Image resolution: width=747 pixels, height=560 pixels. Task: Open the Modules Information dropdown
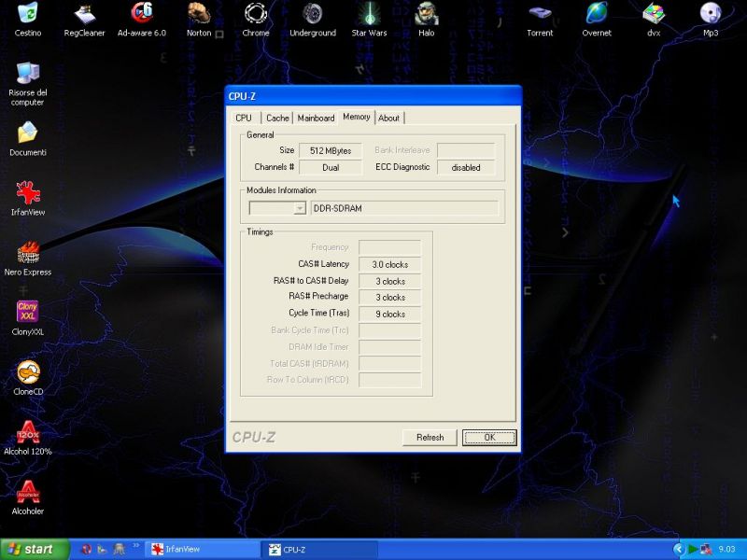click(x=300, y=208)
